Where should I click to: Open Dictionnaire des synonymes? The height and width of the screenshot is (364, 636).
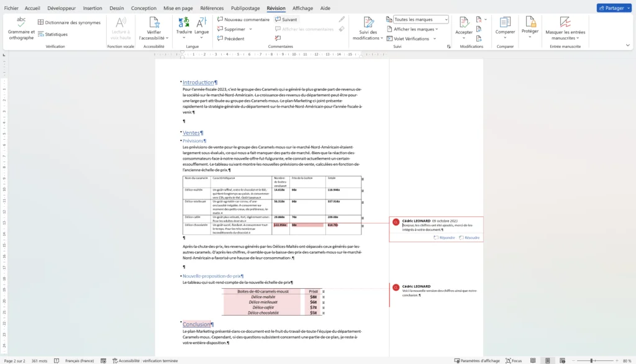click(68, 22)
